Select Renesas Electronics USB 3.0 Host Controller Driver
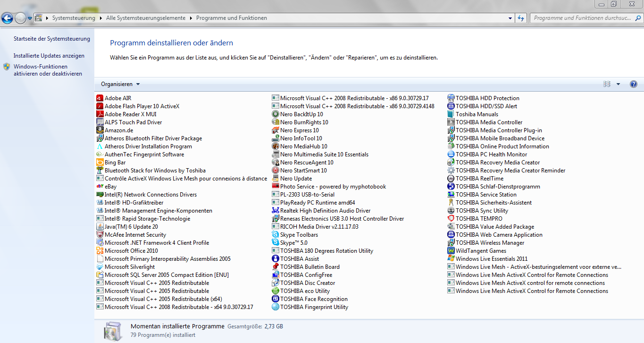This screenshot has width=644, height=343. pyautogui.click(x=338, y=219)
